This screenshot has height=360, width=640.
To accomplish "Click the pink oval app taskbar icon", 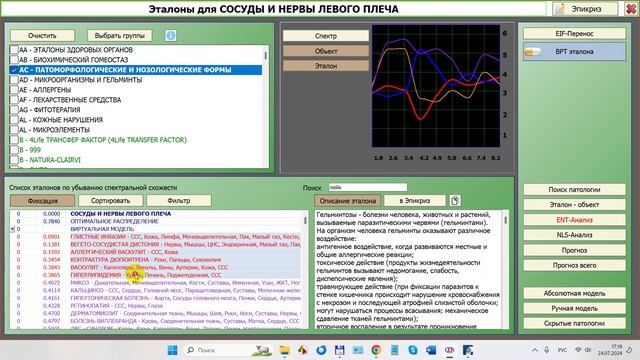I will [x=449, y=350].
